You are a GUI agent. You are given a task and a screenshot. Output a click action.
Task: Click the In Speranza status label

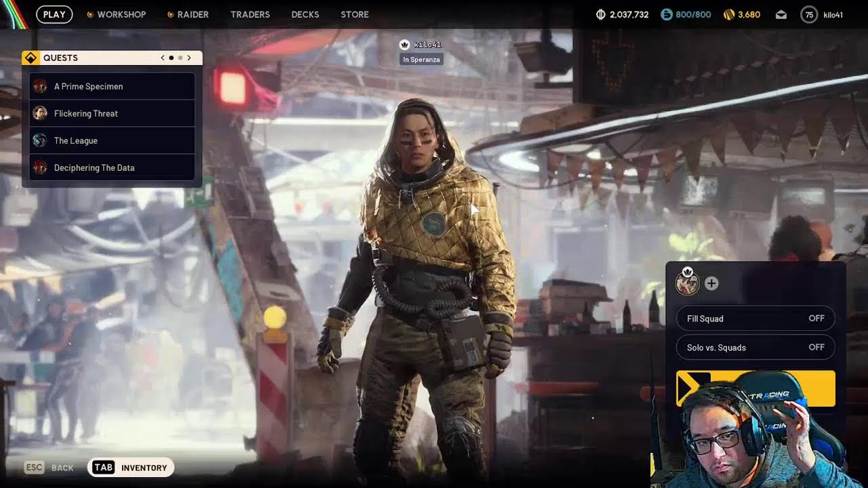tap(421, 60)
